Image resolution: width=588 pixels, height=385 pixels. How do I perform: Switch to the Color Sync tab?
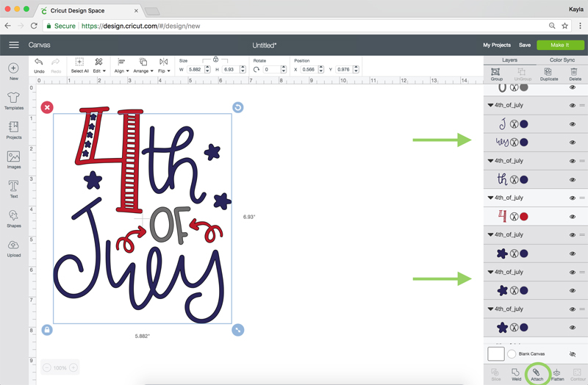pos(562,60)
